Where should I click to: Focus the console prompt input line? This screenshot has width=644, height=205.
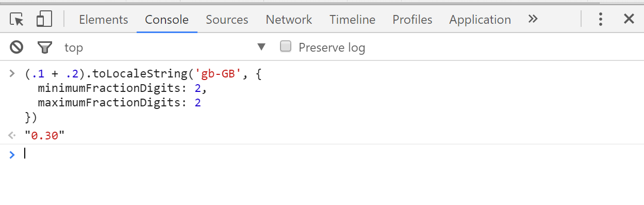[330, 153]
